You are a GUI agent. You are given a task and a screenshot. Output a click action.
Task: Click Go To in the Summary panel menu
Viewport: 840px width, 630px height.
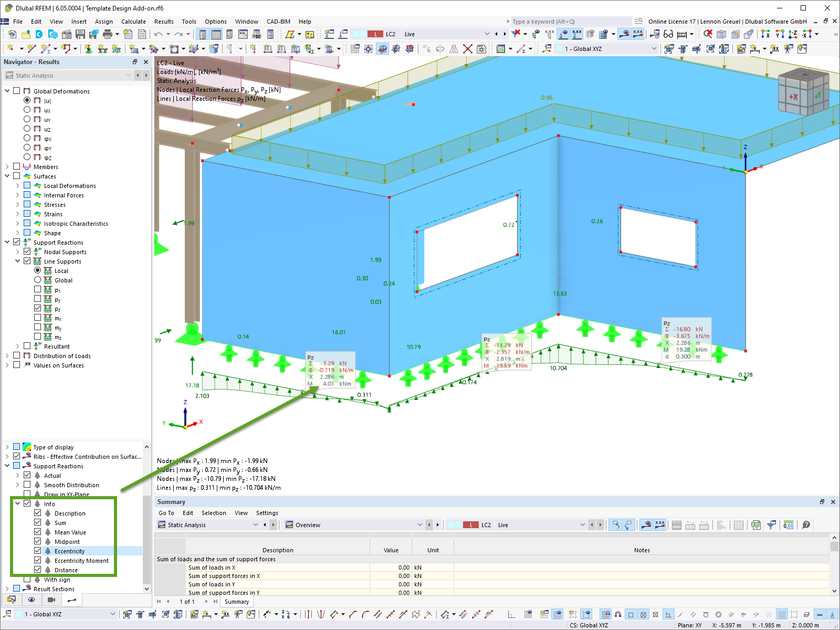[x=166, y=513]
